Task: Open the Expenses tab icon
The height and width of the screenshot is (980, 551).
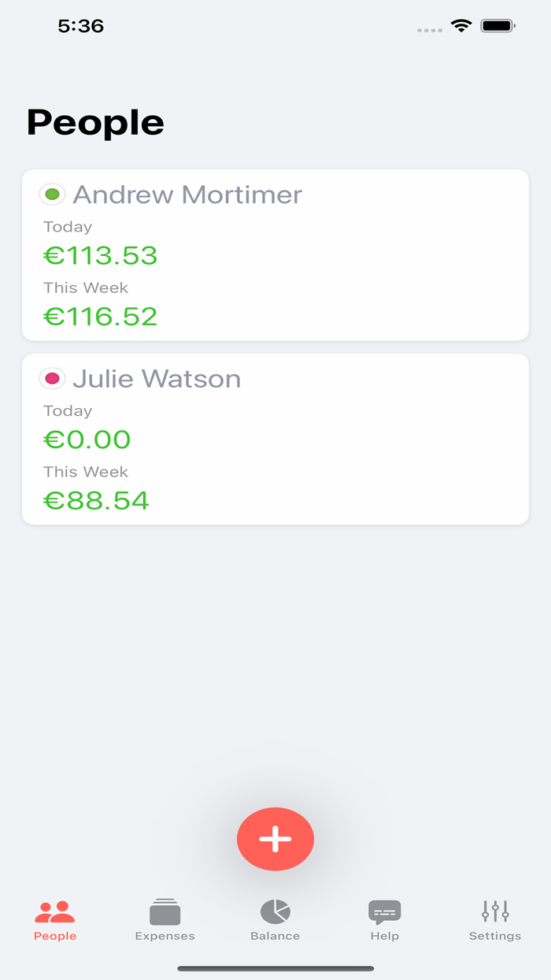Action: coord(165,914)
